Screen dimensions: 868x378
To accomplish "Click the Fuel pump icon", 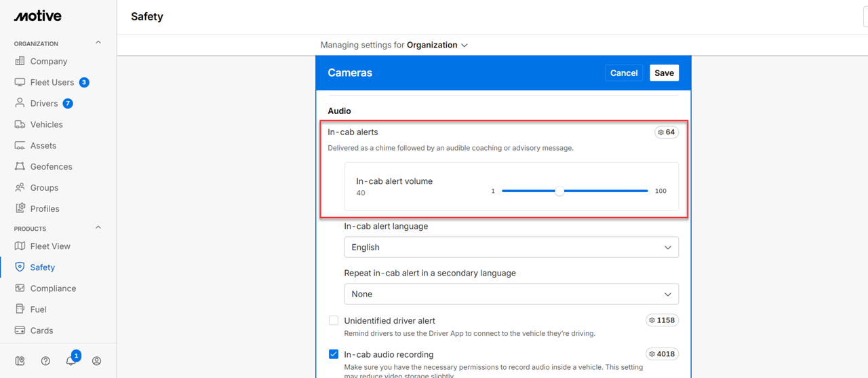I will [20, 309].
